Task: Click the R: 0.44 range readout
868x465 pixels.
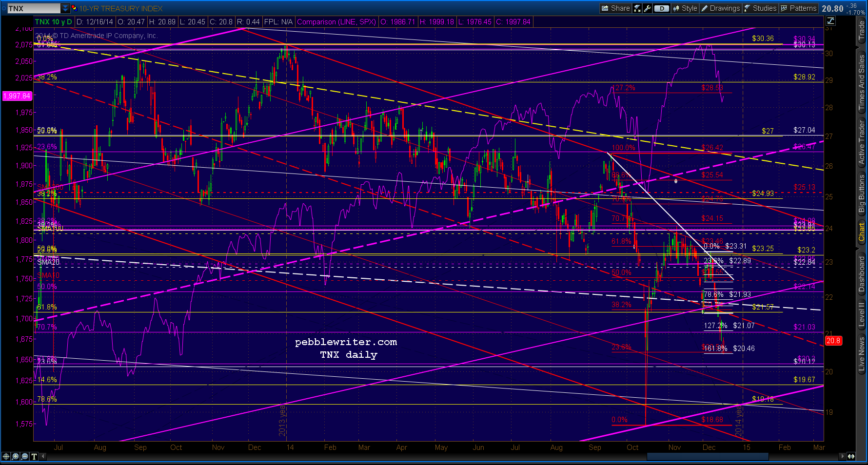Action: coord(249,21)
